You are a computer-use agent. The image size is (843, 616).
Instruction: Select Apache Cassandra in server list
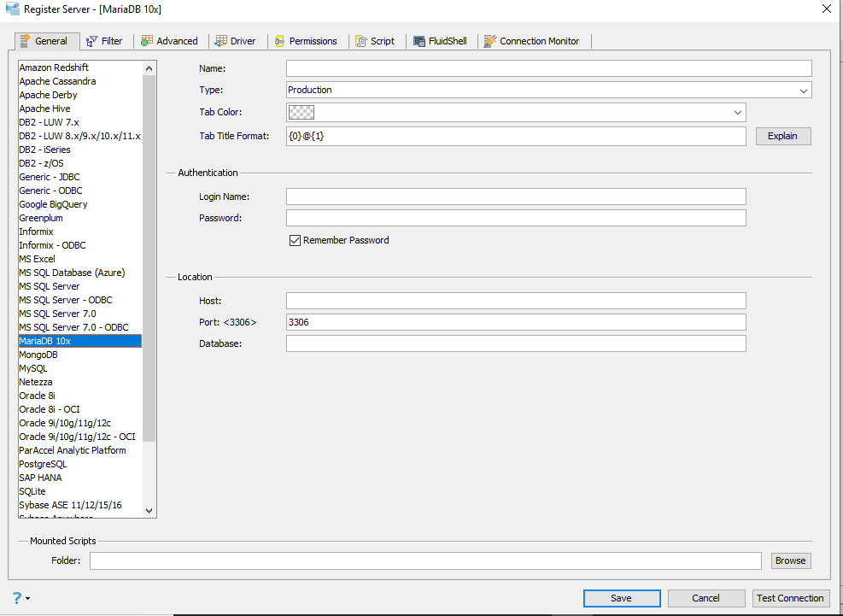pyautogui.click(x=80, y=81)
